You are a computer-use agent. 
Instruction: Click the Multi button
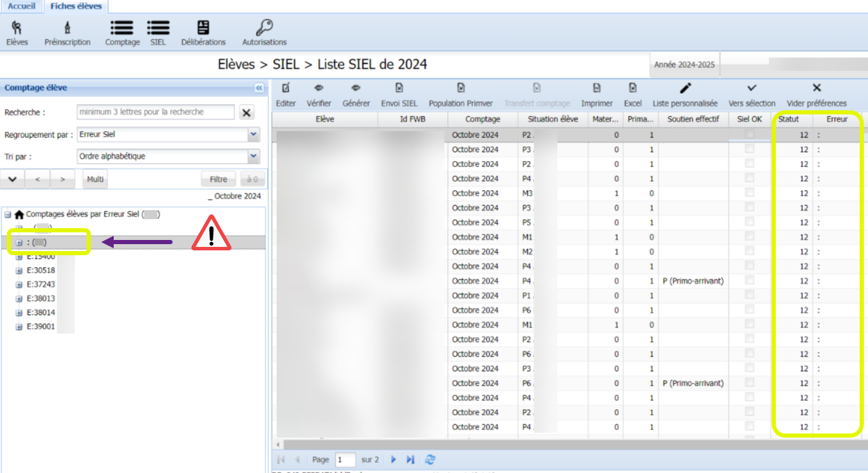click(95, 180)
